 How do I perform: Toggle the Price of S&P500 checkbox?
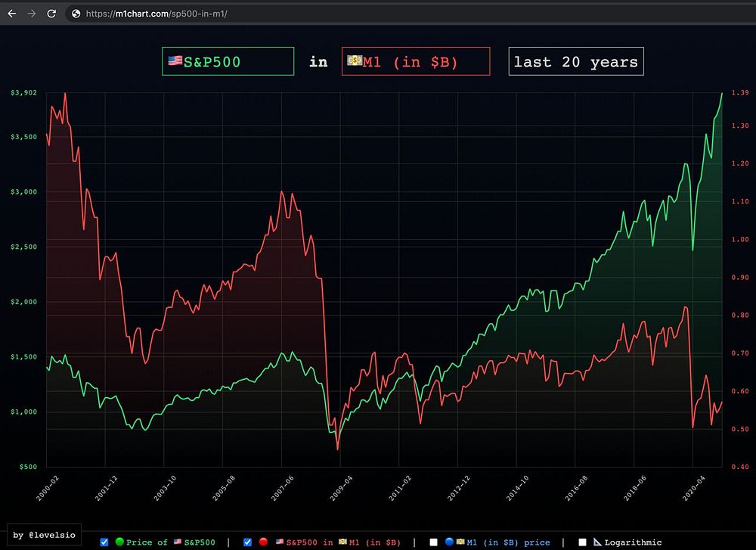(x=104, y=542)
